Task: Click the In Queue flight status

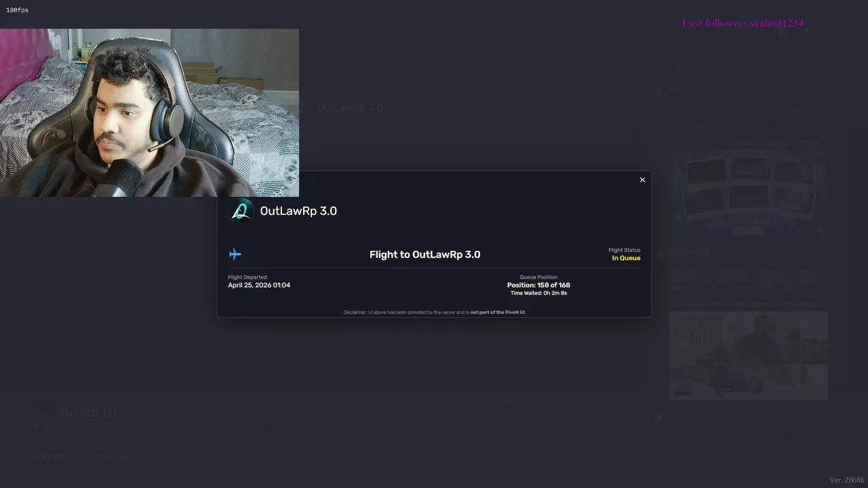Action: pos(626,258)
